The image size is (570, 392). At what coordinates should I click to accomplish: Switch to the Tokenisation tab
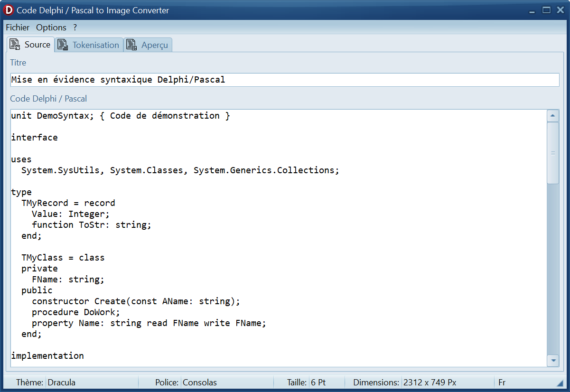click(x=95, y=45)
